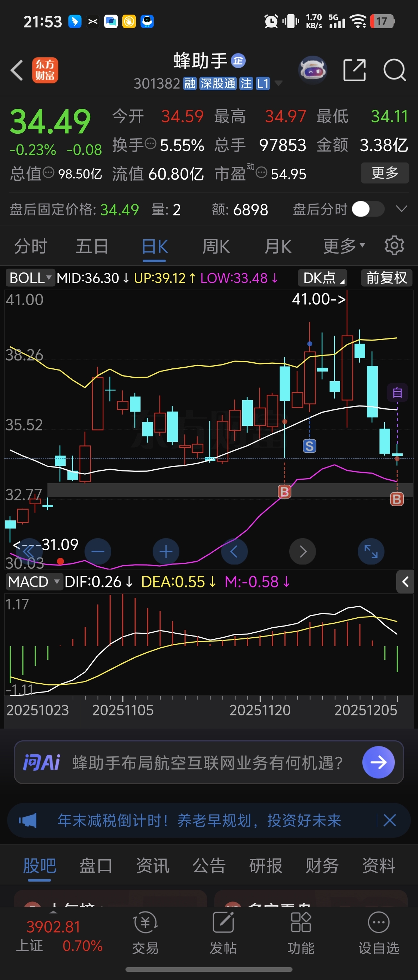The width and height of the screenshot is (418, 980).
Task: Tap the 企 enterprise badge
Action: (x=239, y=61)
